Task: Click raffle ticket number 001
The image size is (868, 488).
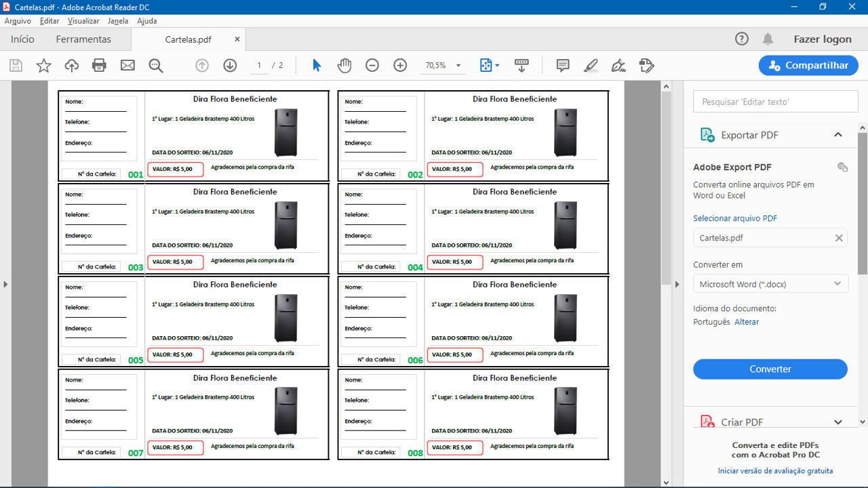Action: point(136,175)
